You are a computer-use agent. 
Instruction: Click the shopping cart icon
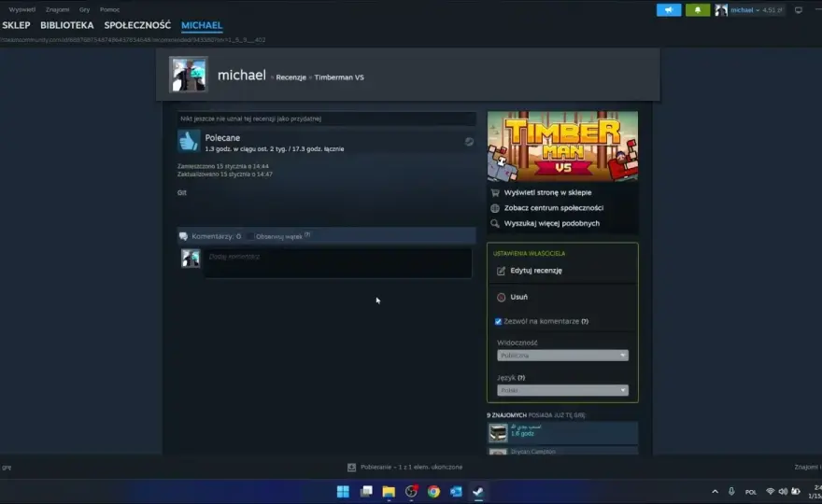tap(495, 193)
